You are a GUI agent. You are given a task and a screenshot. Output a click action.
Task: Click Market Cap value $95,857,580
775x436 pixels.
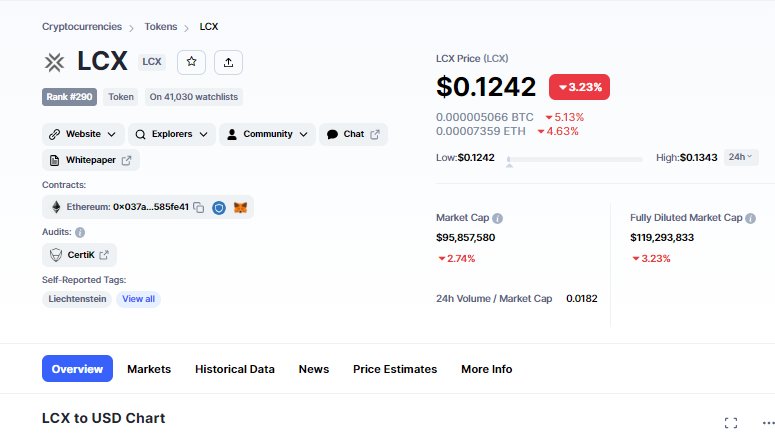[466, 238]
